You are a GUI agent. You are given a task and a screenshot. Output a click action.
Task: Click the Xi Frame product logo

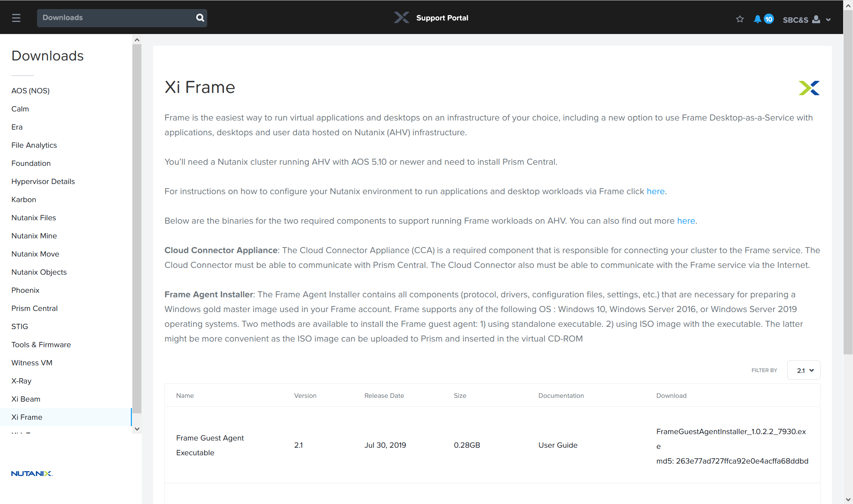tap(809, 88)
